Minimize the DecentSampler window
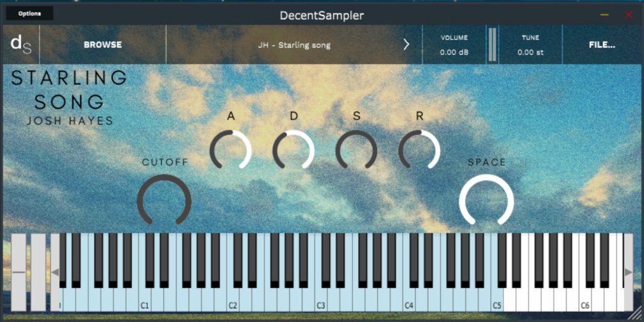This screenshot has height=322, width=644. point(604,15)
